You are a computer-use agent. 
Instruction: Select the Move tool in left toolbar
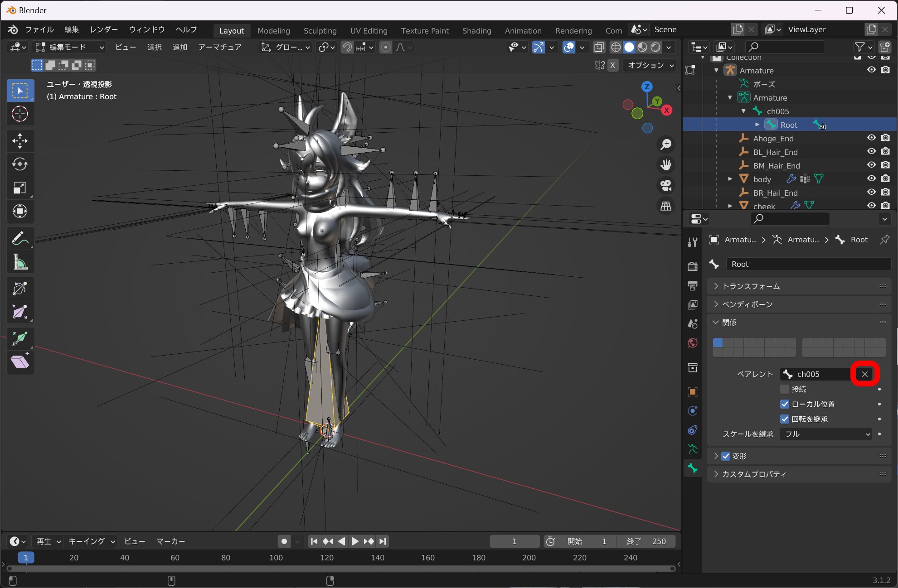tap(20, 141)
